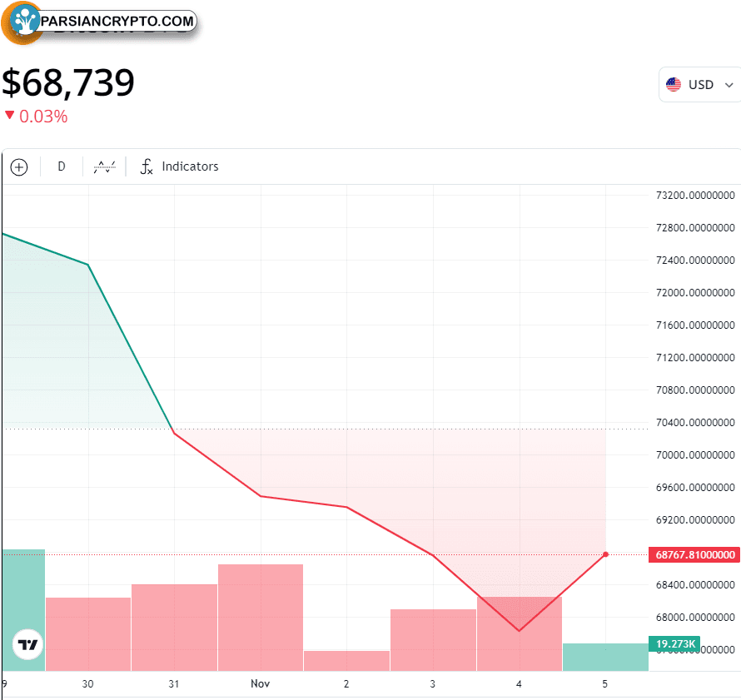Click the volume bar above date 3
The height and width of the screenshot is (700, 741).
point(433,640)
